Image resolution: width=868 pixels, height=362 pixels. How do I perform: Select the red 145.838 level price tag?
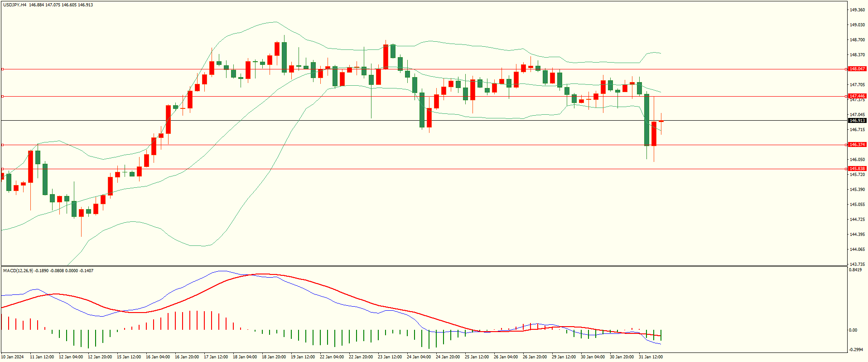point(857,169)
